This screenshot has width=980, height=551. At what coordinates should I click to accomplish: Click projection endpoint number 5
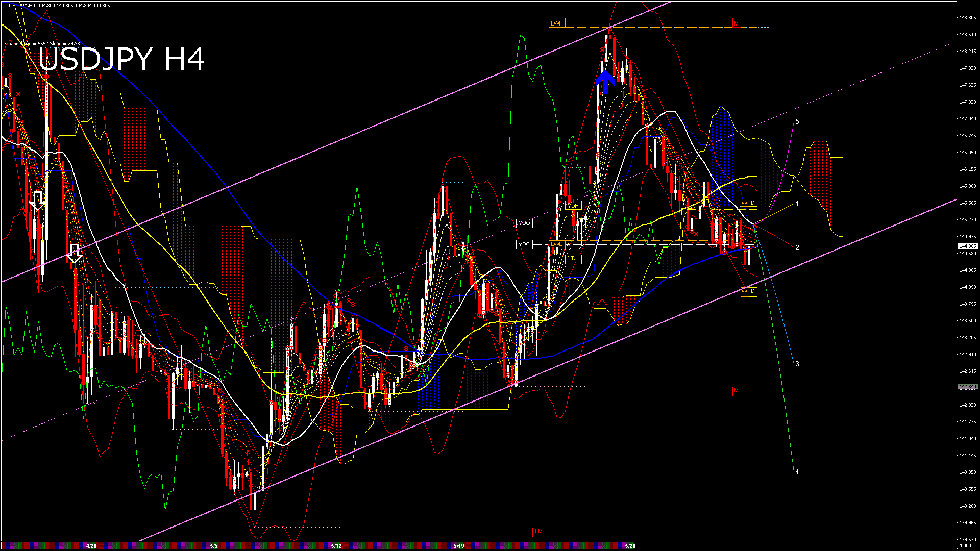[x=797, y=122]
